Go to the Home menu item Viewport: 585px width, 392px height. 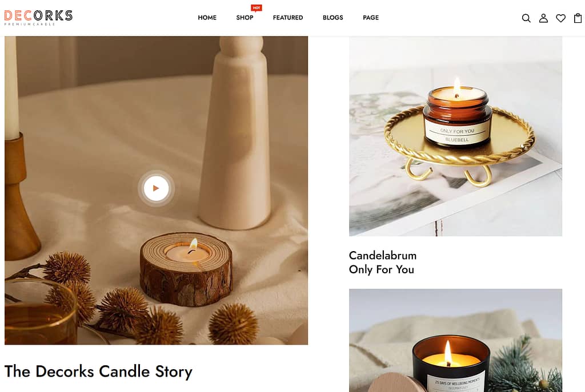[x=207, y=18]
